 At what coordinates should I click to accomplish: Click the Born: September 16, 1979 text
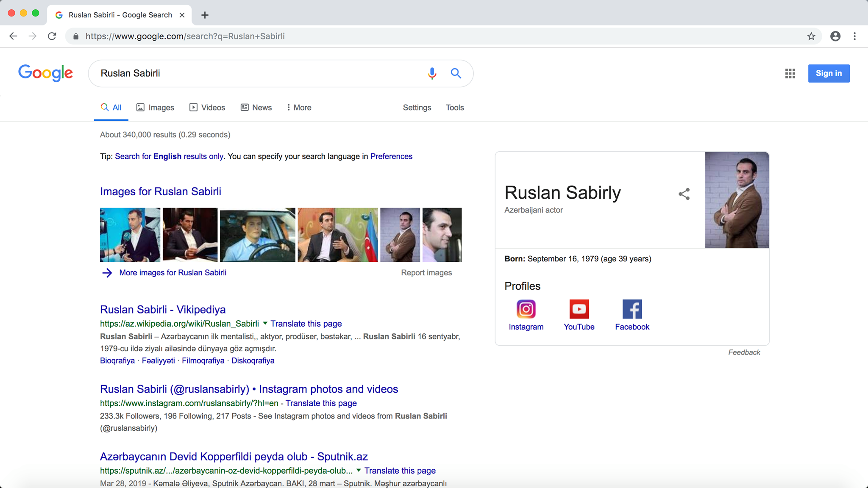tap(578, 259)
